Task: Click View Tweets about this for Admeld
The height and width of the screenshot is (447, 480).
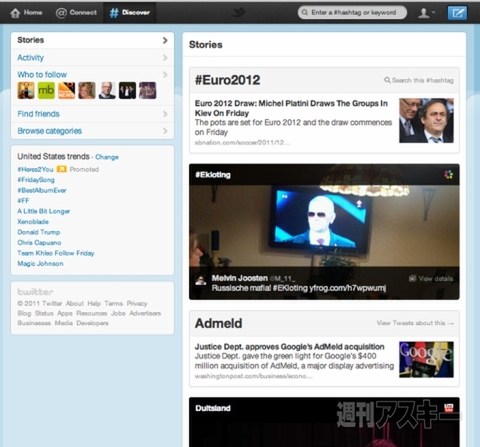Action: tap(415, 323)
